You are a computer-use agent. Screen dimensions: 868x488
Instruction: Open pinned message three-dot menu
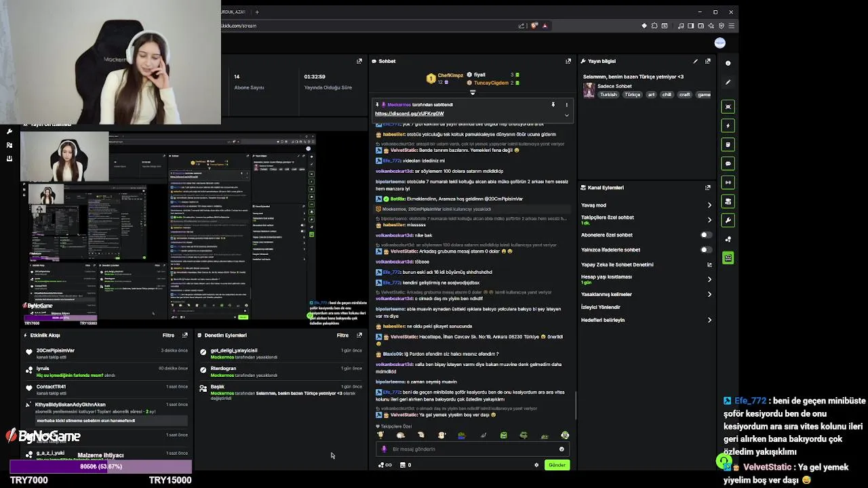point(567,105)
